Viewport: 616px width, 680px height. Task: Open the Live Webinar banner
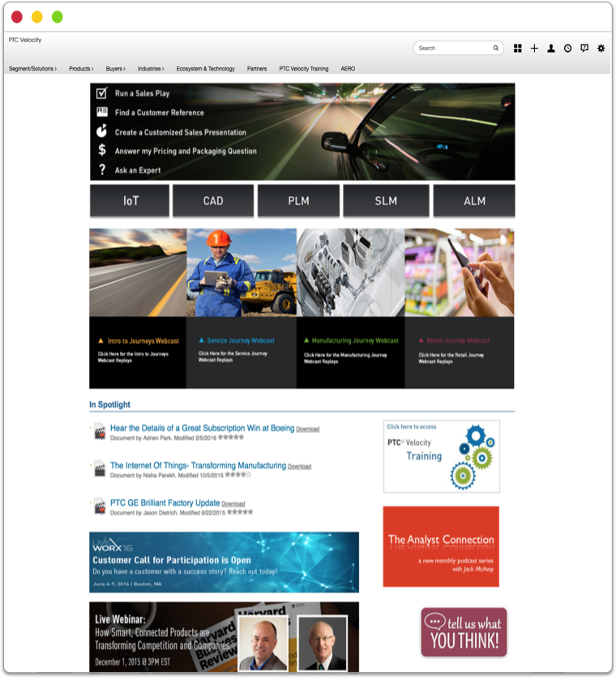224,636
